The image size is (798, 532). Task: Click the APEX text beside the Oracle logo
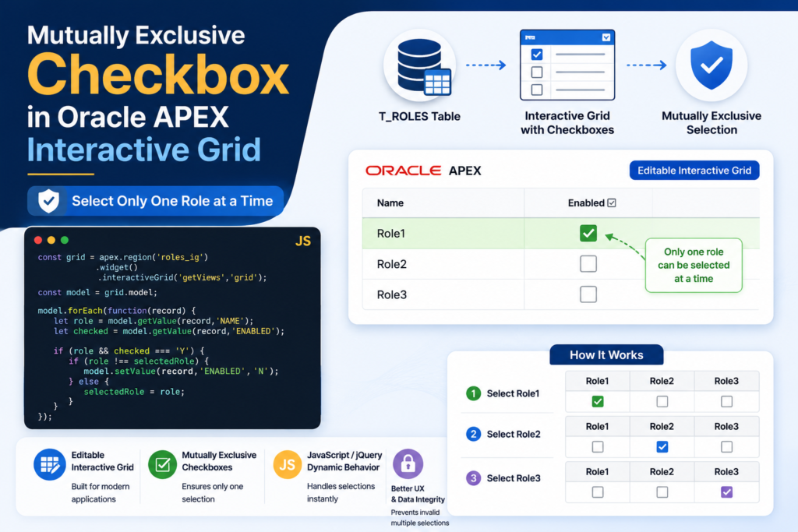464,171
